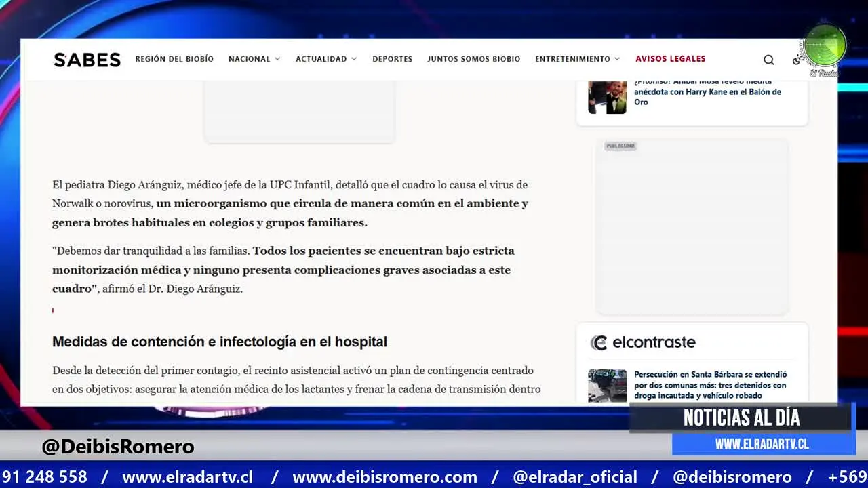Click the search magnifier icon
This screenshot has width=868, height=488.
tap(768, 60)
